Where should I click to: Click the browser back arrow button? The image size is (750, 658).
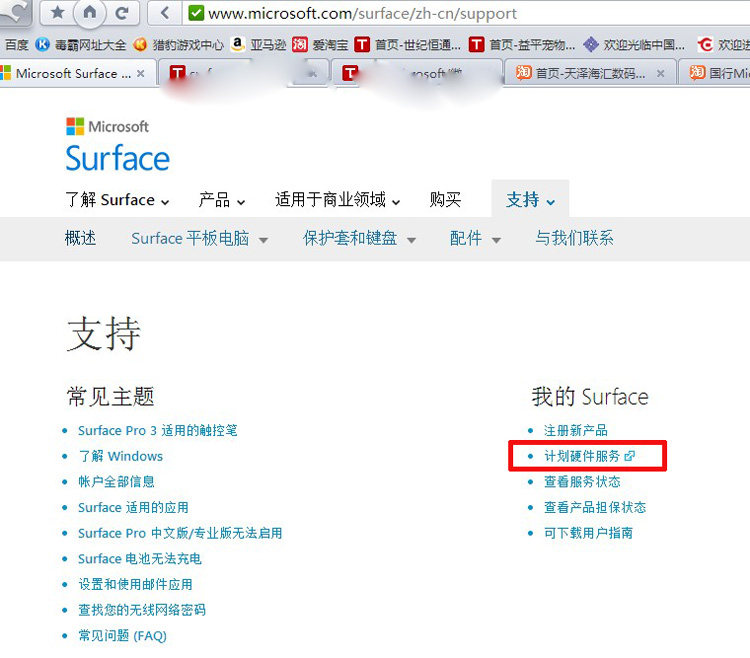point(165,13)
